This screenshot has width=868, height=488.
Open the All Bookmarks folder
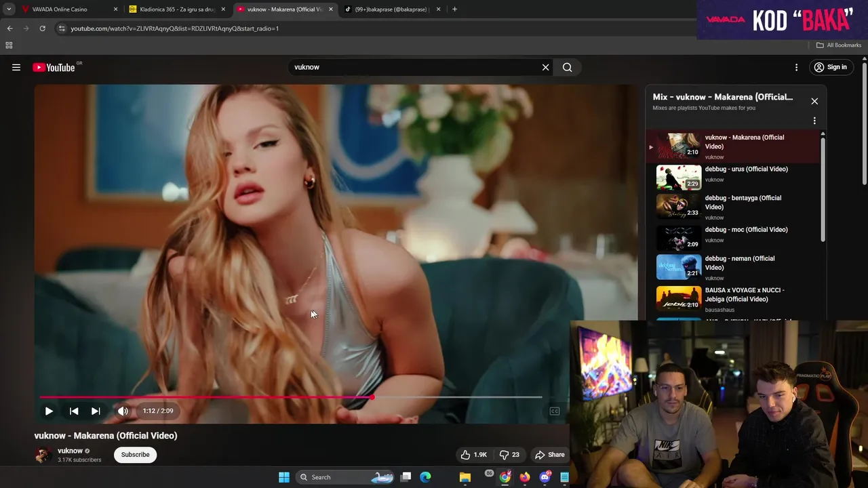point(839,45)
